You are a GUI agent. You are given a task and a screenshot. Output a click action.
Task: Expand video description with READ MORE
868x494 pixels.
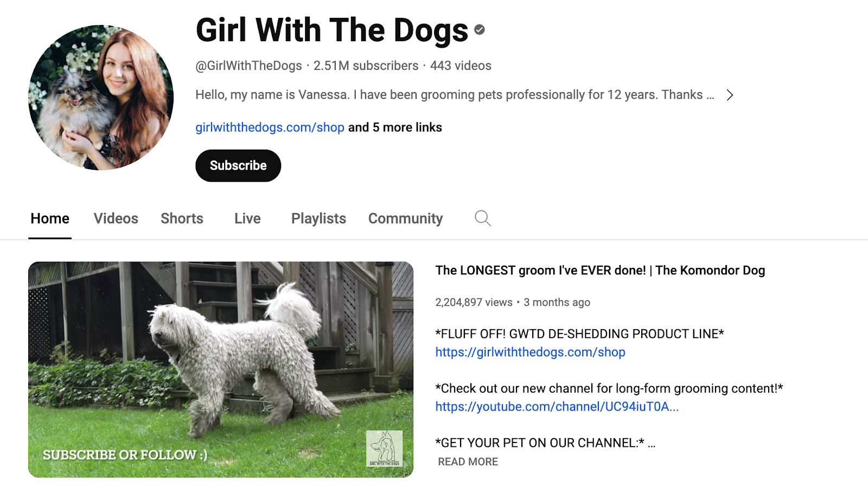468,461
